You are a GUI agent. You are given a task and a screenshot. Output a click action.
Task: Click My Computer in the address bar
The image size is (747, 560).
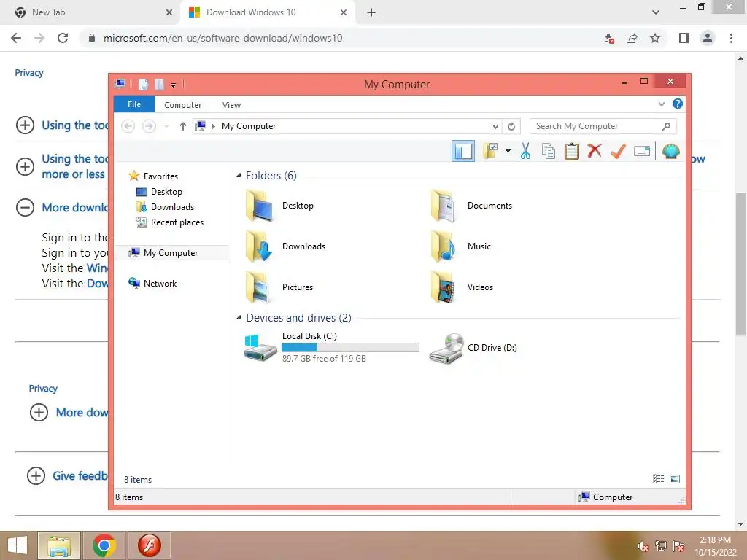[249, 126]
